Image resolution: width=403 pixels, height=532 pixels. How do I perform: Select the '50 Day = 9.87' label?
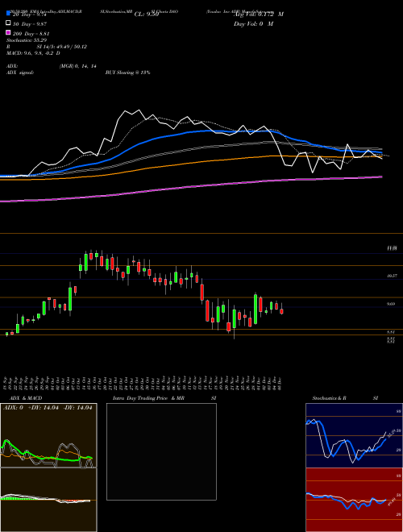click(30, 23)
